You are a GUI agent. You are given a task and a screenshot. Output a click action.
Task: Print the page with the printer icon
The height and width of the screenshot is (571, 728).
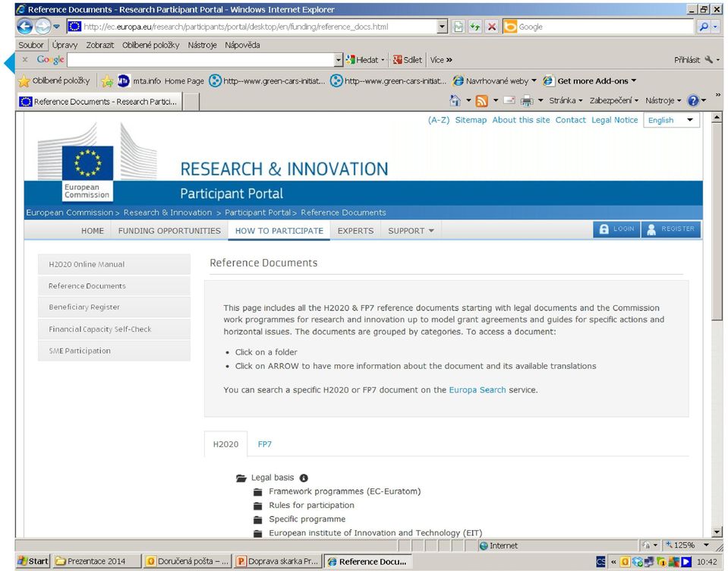click(x=527, y=100)
